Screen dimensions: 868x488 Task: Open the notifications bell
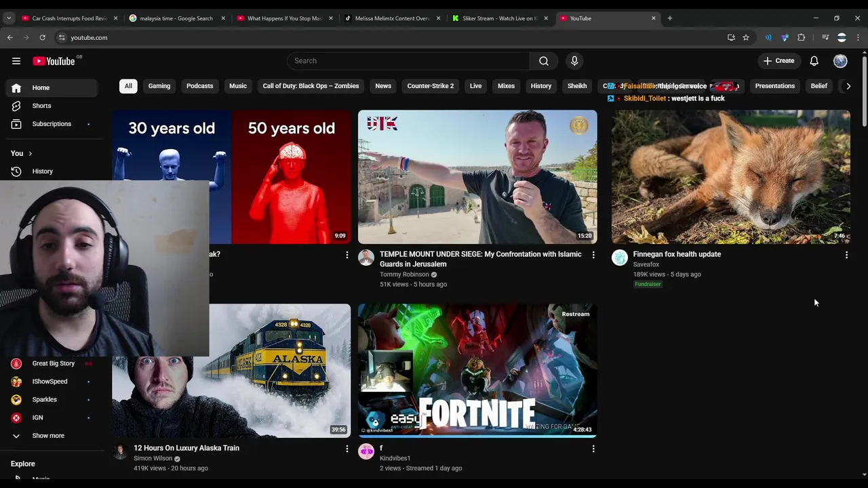[x=814, y=61]
